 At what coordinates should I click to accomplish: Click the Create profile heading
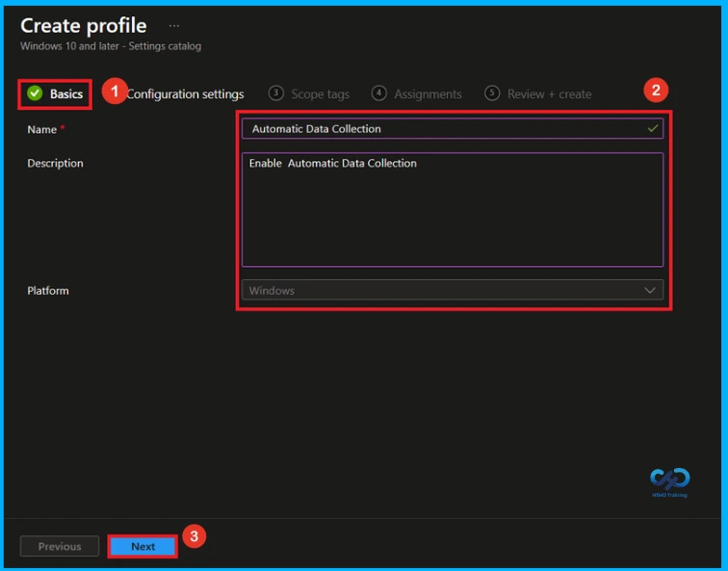[x=84, y=26]
